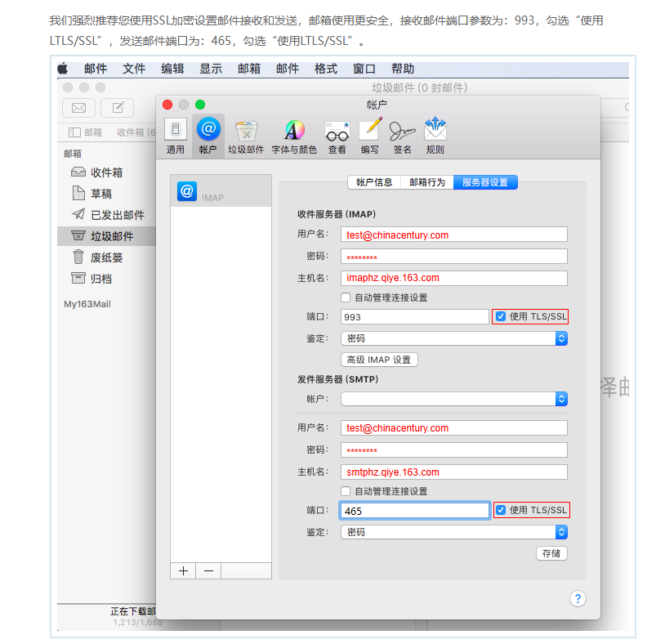
Task: Click the Inbox (收件箱) favorites bar item
Action: [x=136, y=132]
